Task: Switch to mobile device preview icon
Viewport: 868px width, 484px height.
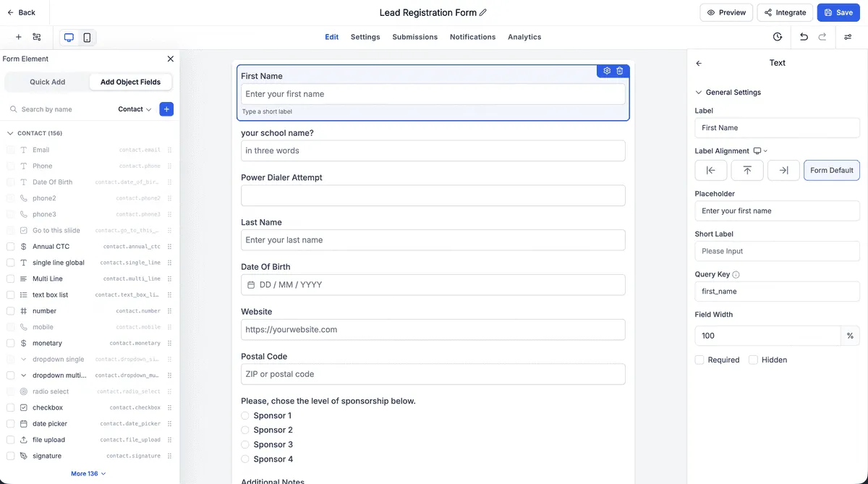Action: point(87,38)
